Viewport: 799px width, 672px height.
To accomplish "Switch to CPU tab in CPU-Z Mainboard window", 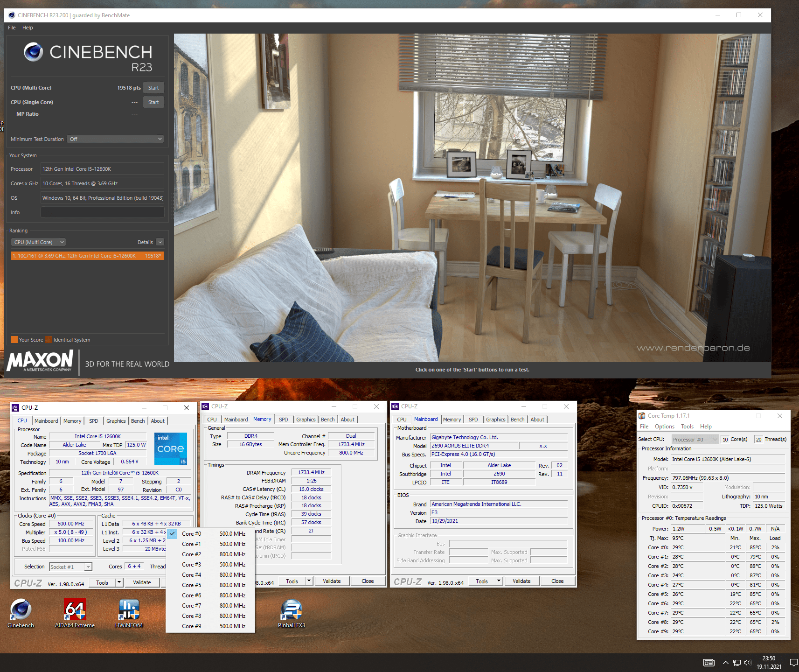I will 402,420.
